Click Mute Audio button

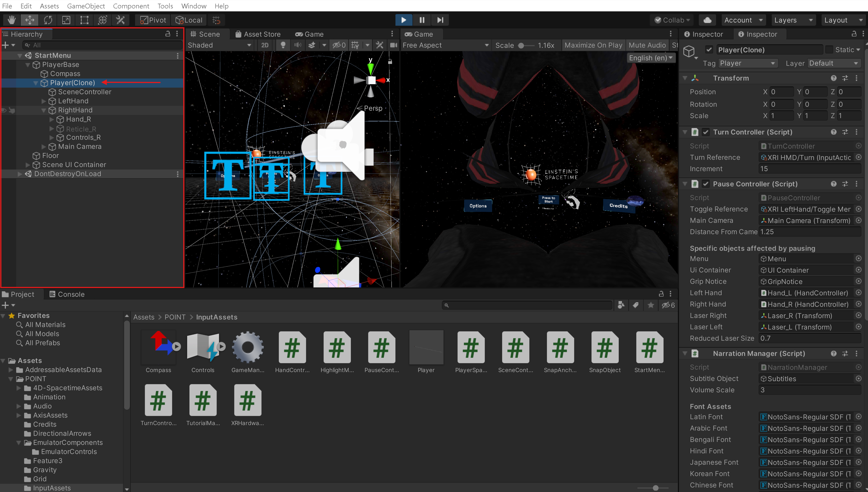647,45
